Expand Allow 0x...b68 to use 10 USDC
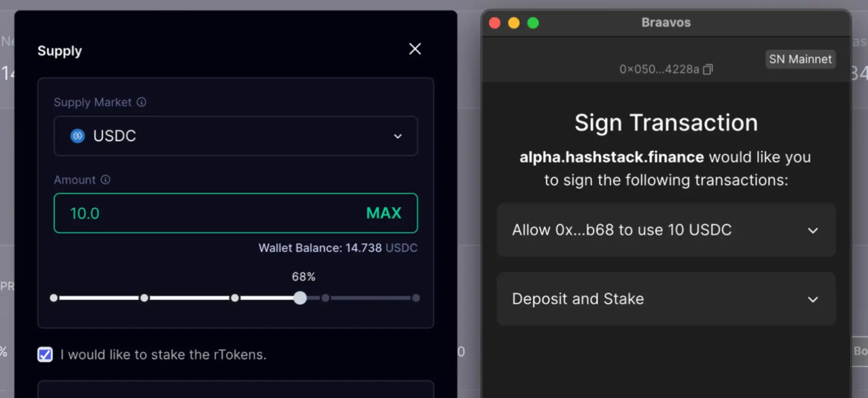Viewport: 868px width, 398px height. point(813,230)
